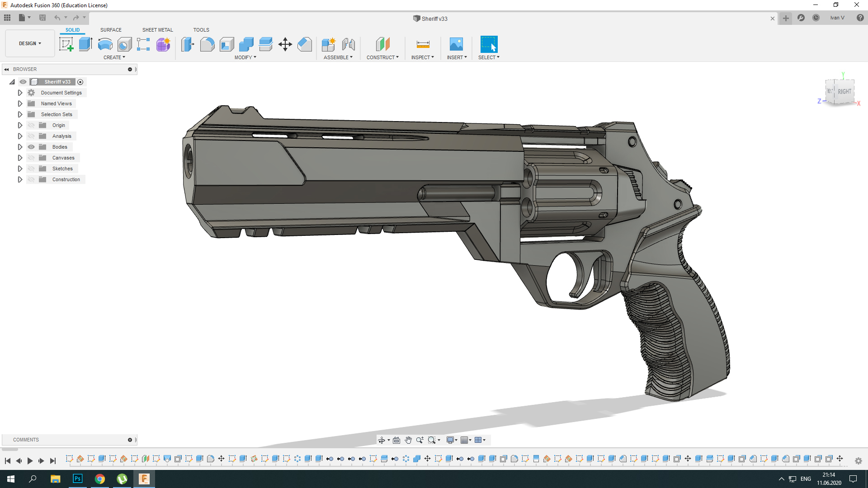Toggle visibility of the Bodies folder

pos(31,147)
